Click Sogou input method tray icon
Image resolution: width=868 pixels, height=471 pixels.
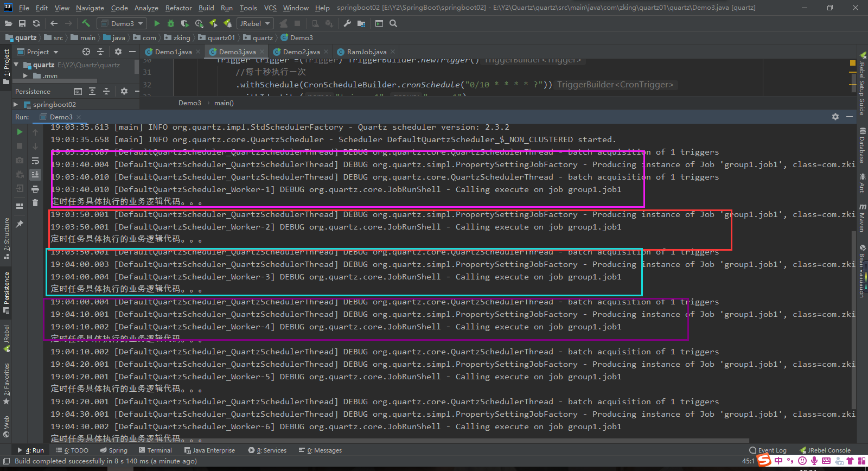(764, 461)
